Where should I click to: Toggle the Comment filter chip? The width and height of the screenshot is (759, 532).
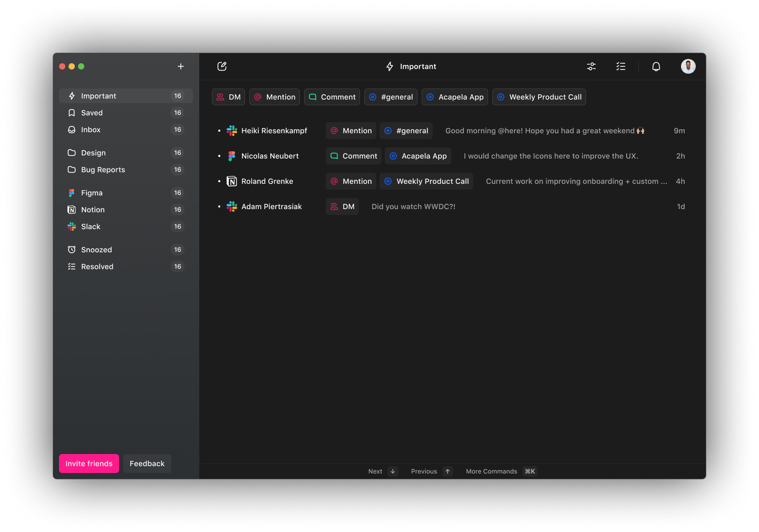332,97
